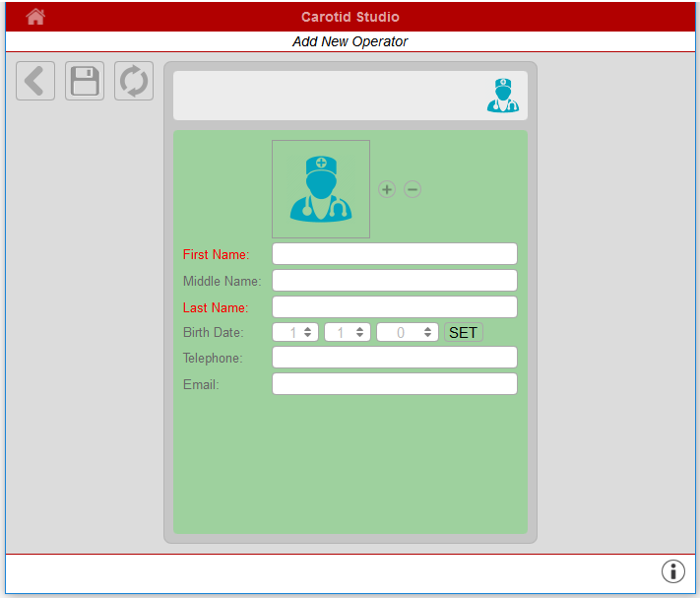Image resolution: width=700 pixels, height=598 pixels.
Task: Click the Birth Date year spinner showing 0
Action: [x=408, y=332]
